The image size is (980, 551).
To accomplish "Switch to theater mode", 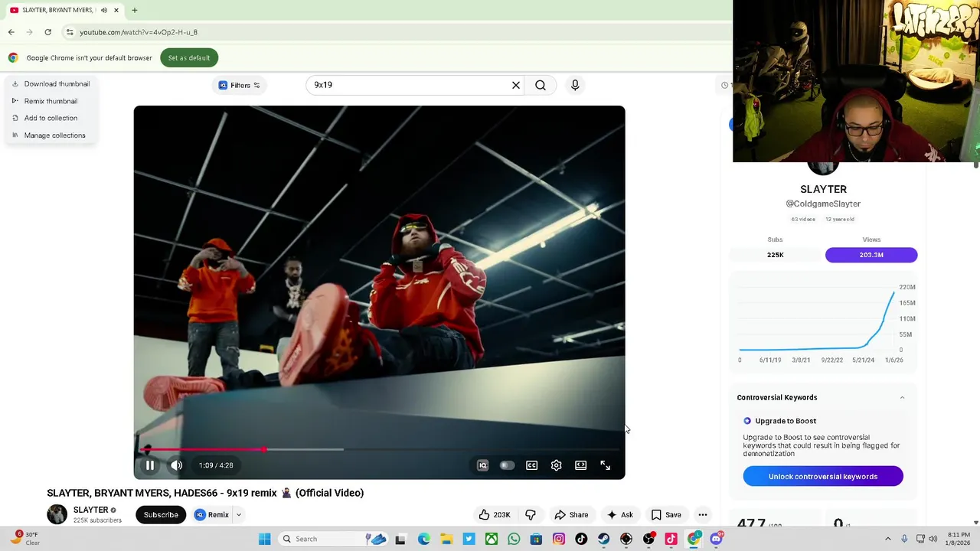I will (581, 465).
